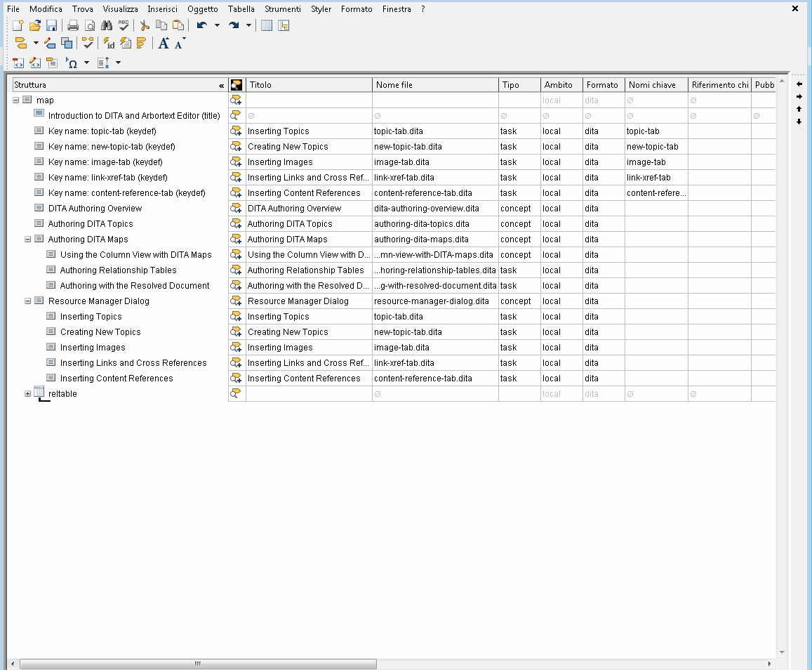
Task: Collapse the Struttura panel with double chevron
Action: click(x=221, y=86)
